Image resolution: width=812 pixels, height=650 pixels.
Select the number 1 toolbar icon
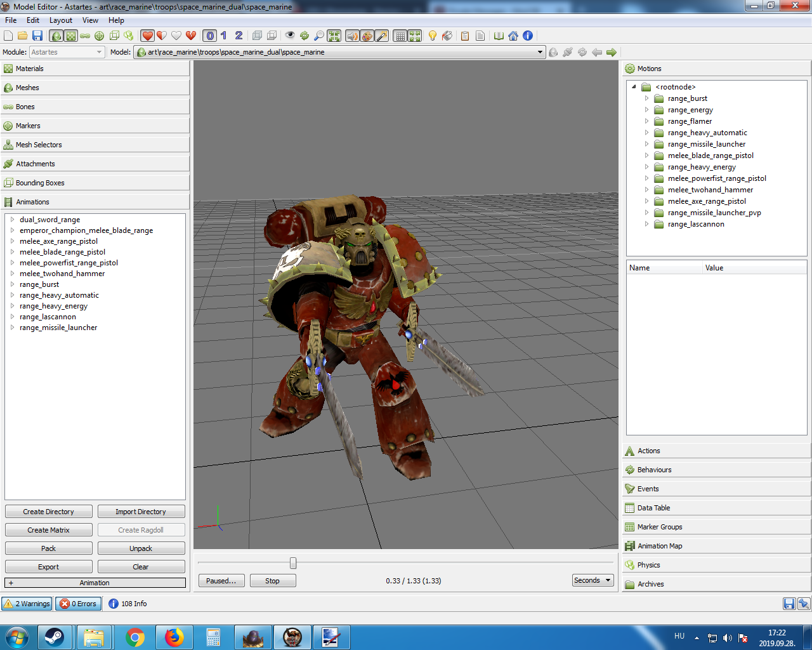click(x=224, y=36)
